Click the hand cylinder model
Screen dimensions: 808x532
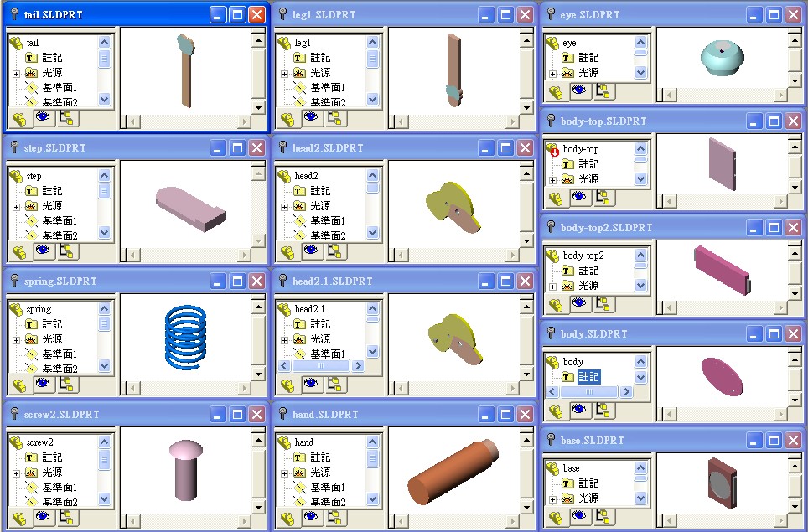coord(453,471)
